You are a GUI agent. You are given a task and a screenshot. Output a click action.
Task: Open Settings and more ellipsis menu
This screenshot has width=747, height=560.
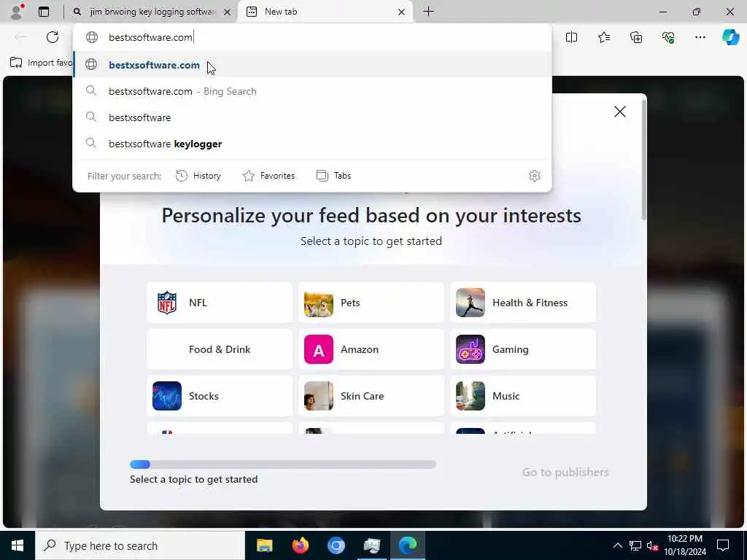pyautogui.click(x=700, y=37)
